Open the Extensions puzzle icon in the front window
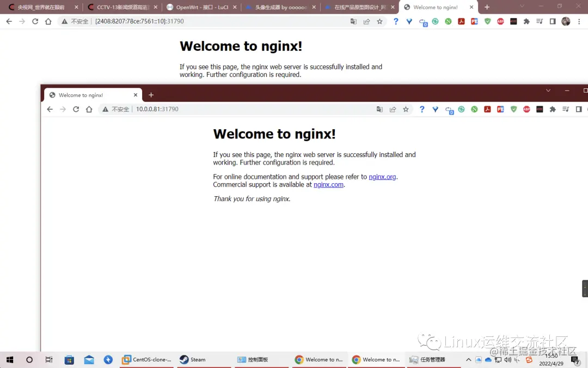 (x=553, y=109)
